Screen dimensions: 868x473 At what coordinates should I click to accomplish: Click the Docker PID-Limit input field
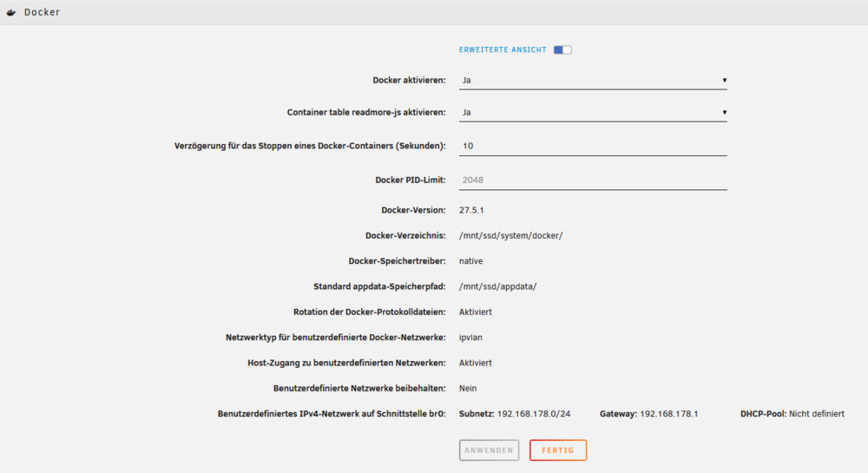pos(593,180)
